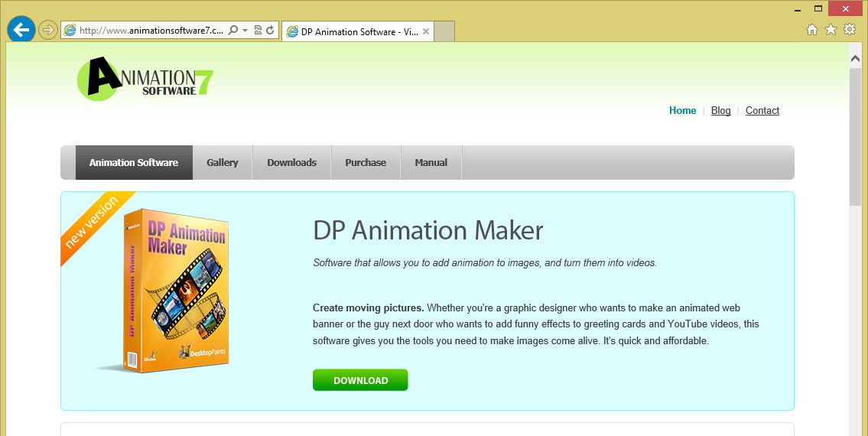Maximize the browser window

[x=818, y=8]
